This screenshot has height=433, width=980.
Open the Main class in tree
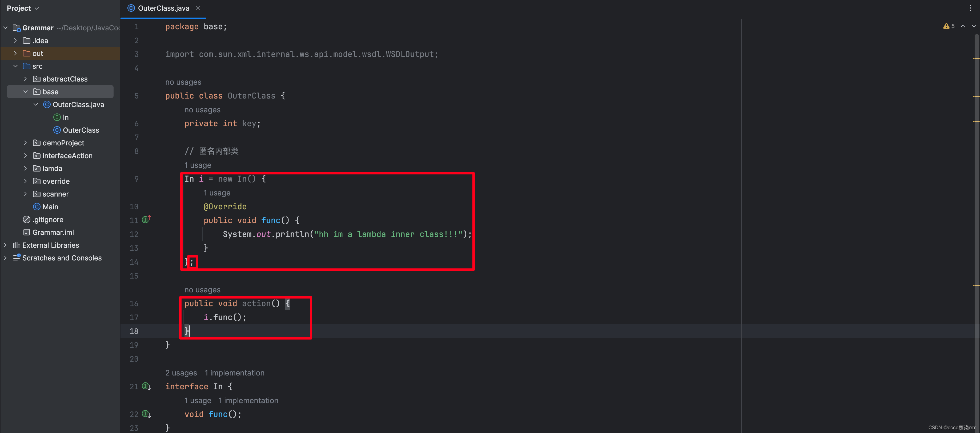coord(50,207)
